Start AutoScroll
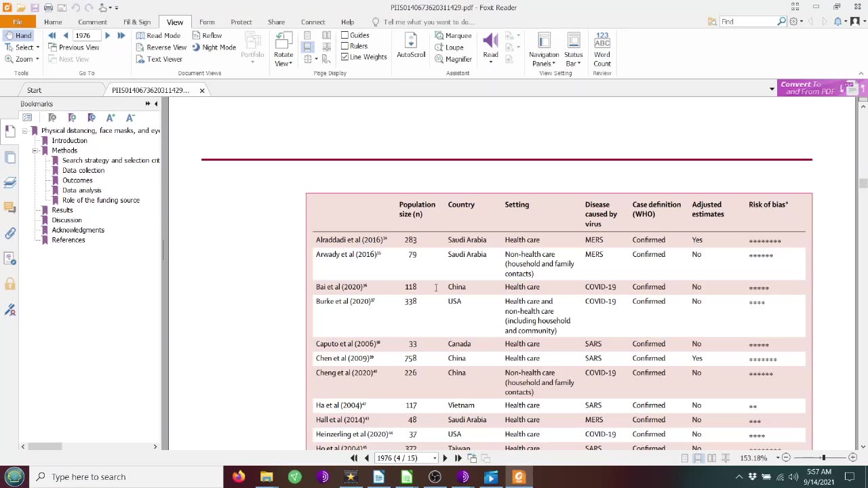Viewport: 868px width, 488px height. click(411, 45)
